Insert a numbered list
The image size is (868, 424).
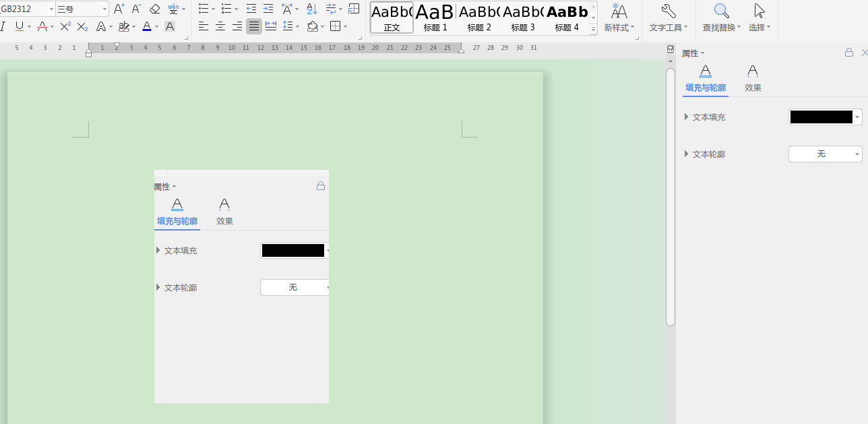226,9
